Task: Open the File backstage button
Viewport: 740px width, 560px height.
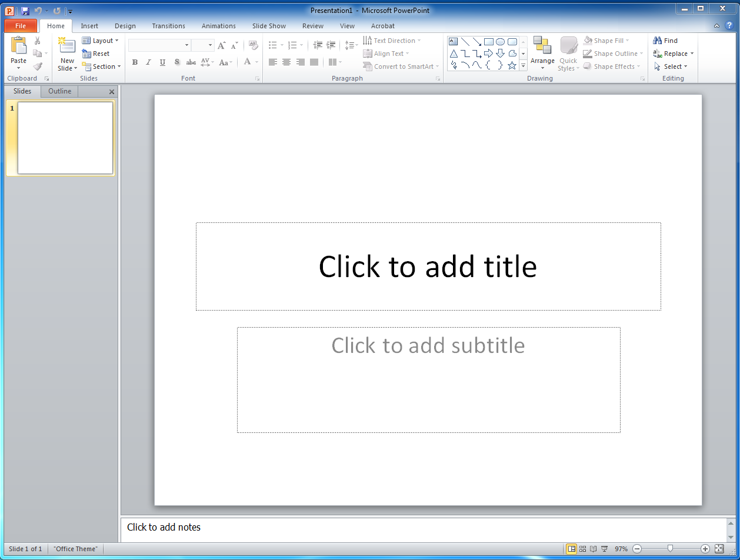Action: [x=21, y=26]
